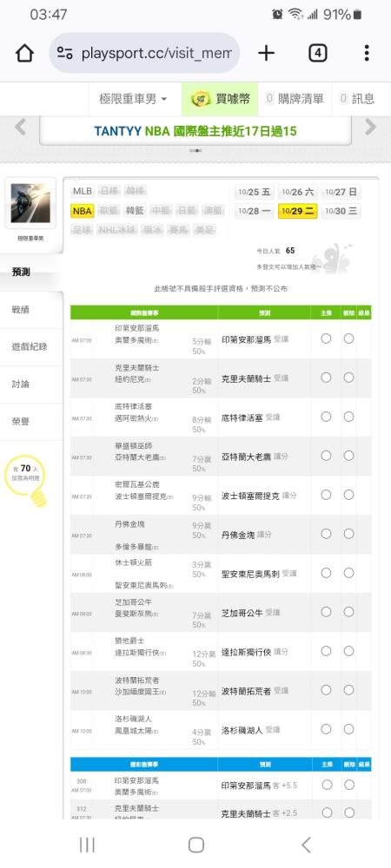The image size is (391, 868).
Task: Select 刪除 radio for 克里夫蘭騎士 row
Action: tap(349, 378)
